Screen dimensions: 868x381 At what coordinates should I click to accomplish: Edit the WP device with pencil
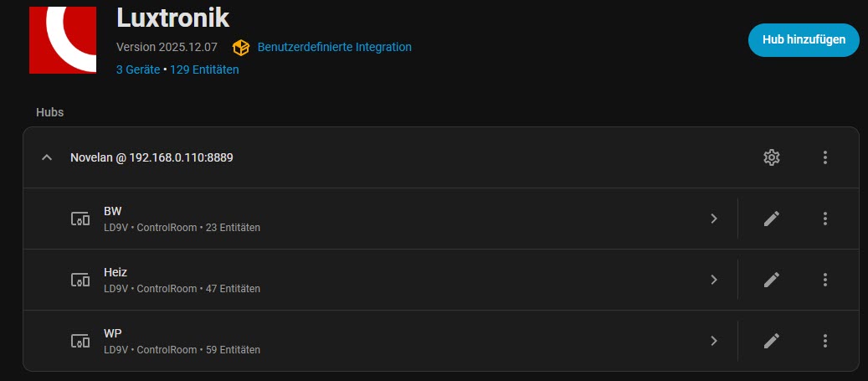772,341
